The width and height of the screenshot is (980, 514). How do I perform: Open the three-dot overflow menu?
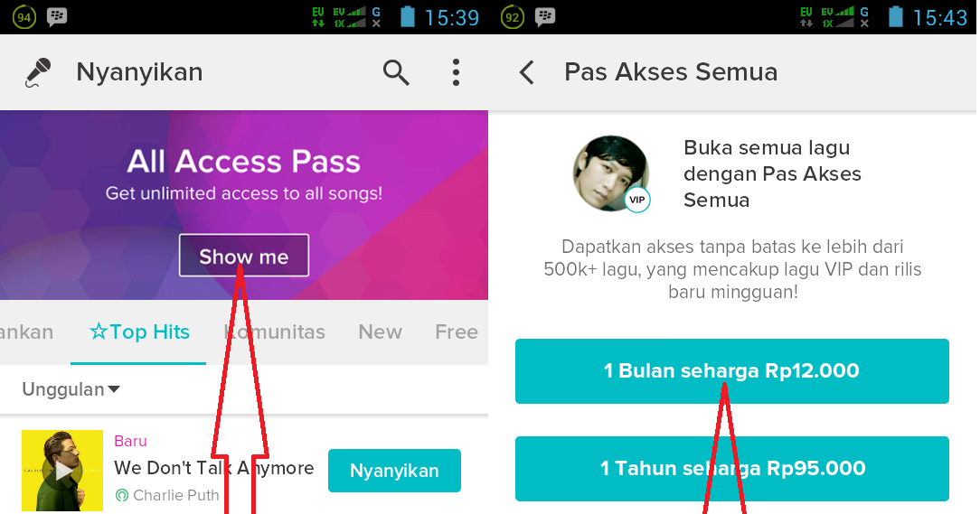pyautogui.click(x=457, y=72)
